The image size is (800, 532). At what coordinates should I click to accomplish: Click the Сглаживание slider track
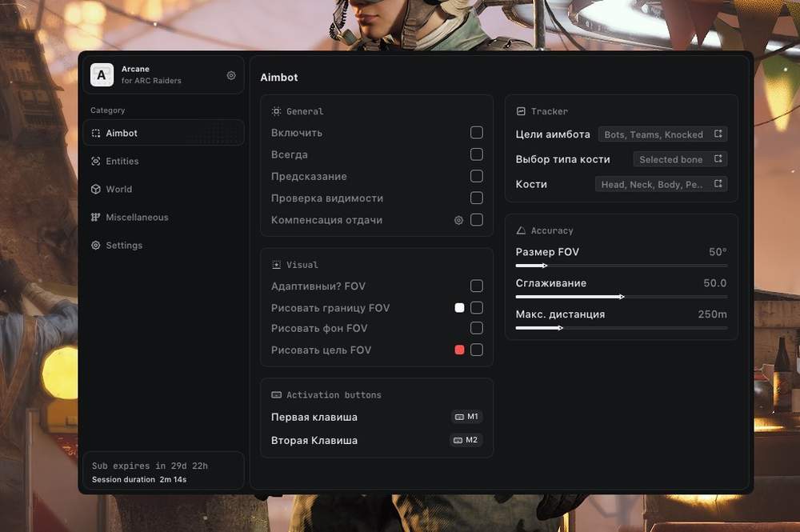622,297
